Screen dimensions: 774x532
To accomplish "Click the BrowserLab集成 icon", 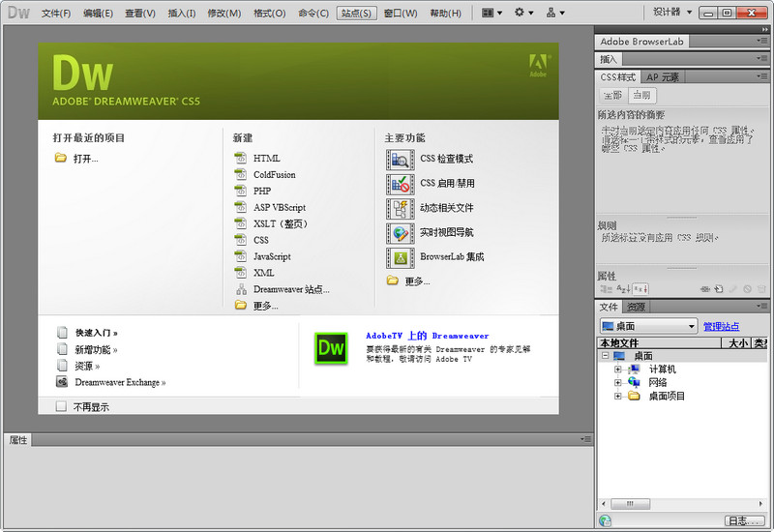I will pyautogui.click(x=400, y=257).
